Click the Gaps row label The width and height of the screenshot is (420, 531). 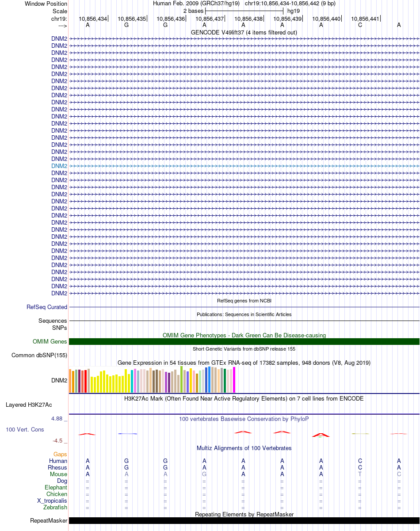click(x=61, y=454)
